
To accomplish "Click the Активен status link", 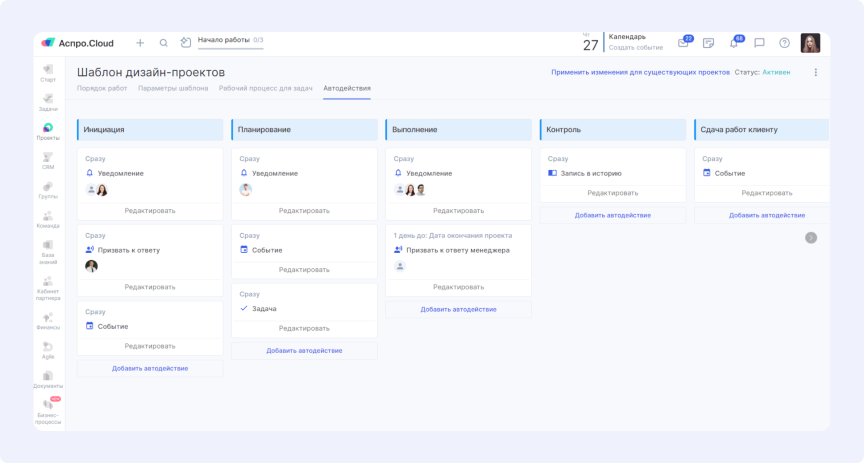I will tap(776, 72).
